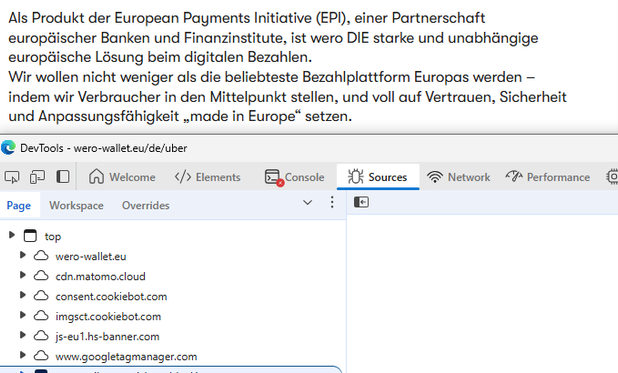Click the partially visible memory tab icon
Screen dimensions: 618x373
click(x=612, y=177)
